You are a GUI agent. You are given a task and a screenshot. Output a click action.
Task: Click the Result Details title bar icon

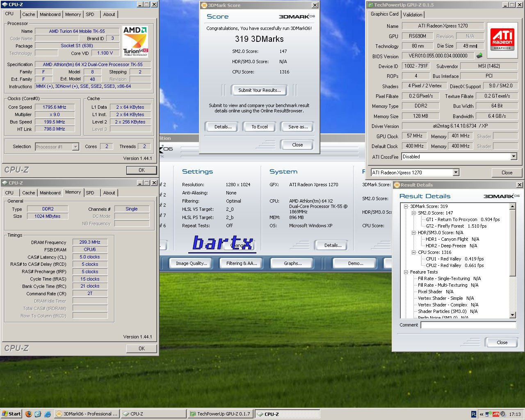click(397, 185)
